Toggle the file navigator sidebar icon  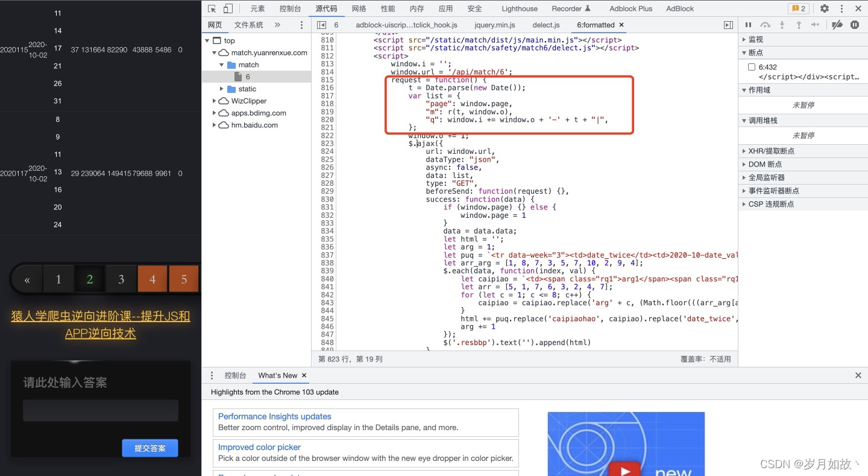[322, 25]
